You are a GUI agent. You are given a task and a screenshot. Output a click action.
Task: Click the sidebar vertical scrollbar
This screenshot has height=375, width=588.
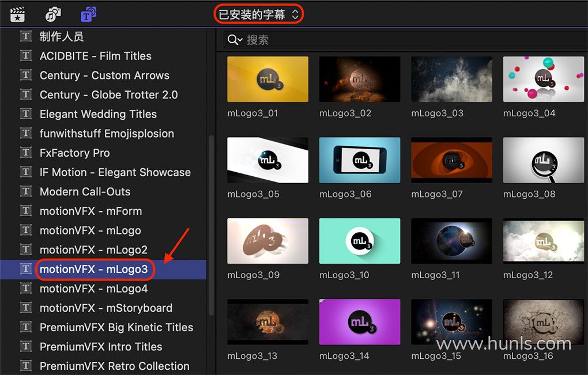tap(211, 226)
